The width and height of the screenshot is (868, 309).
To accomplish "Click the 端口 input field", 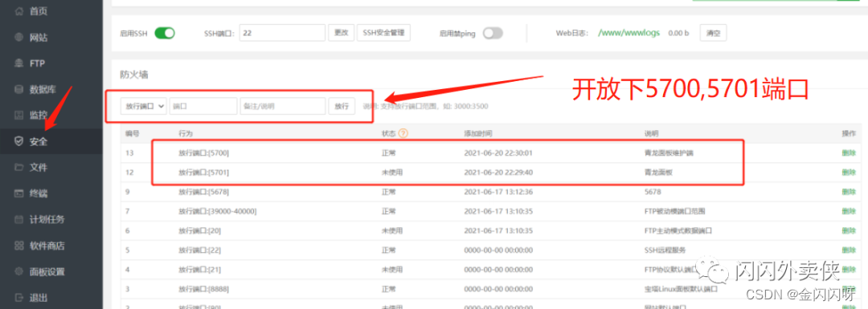I will (203, 106).
